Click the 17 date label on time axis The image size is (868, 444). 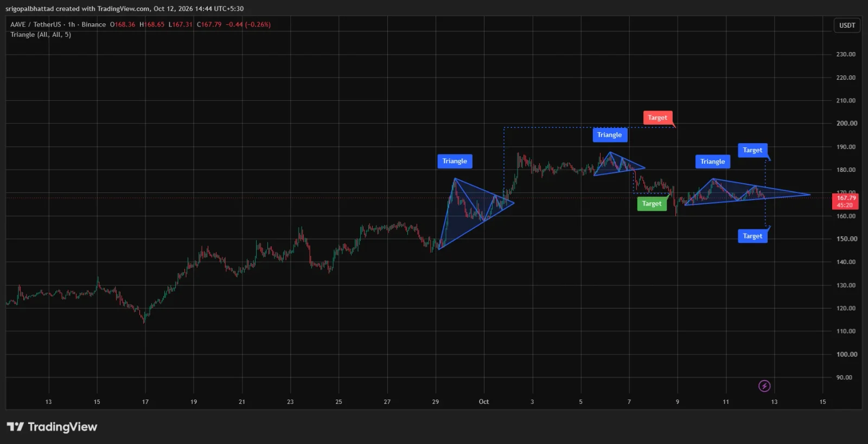(145, 402)
